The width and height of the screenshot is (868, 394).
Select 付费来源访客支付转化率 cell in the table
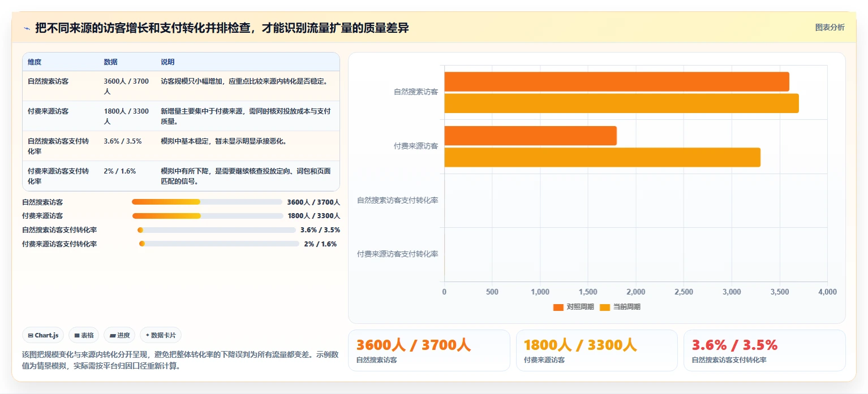(58, 176)
